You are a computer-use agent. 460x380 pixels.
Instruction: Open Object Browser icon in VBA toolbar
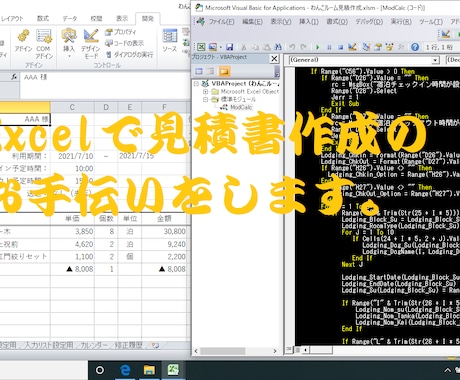389,47
